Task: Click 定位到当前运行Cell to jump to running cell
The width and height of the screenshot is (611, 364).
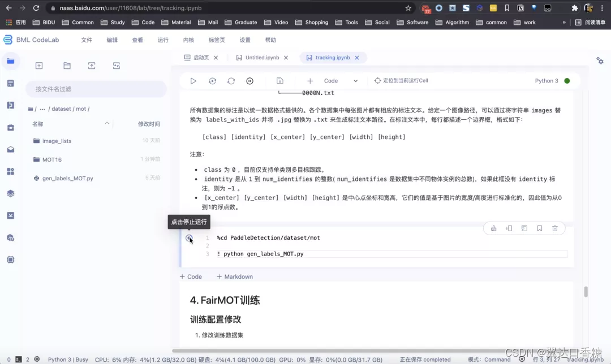Action: click(403, 81)
